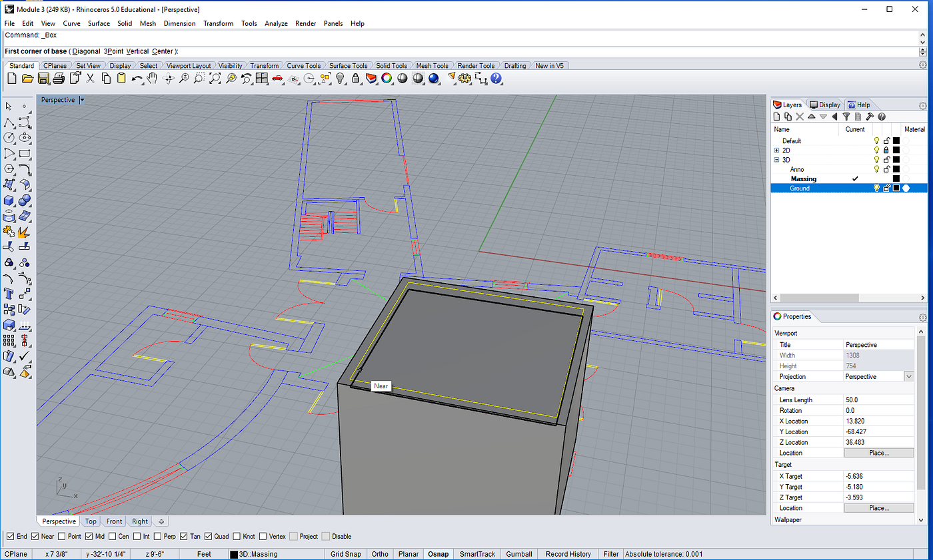Collapse the 3D layer group
Viewport: 933px width, 560px height.
click(x=776, y=160)
